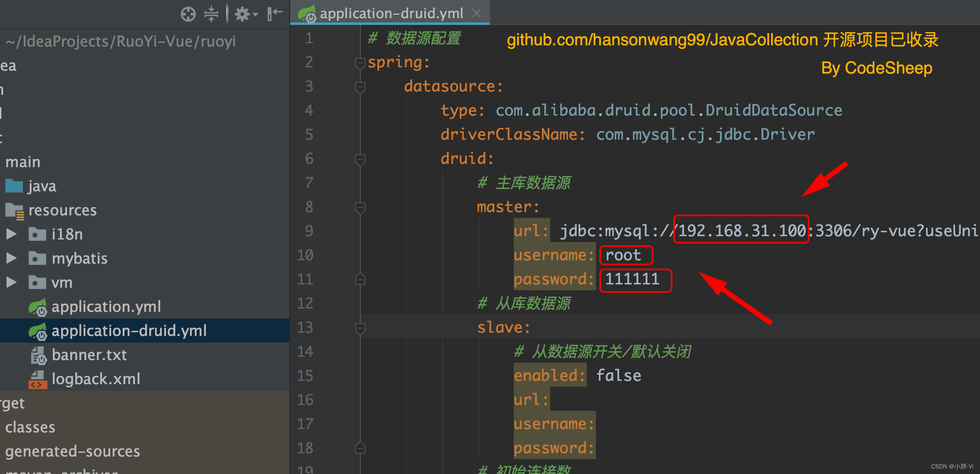Click the collapse all icon in project toolbar

pyautogui.click(x=211, y=14)
